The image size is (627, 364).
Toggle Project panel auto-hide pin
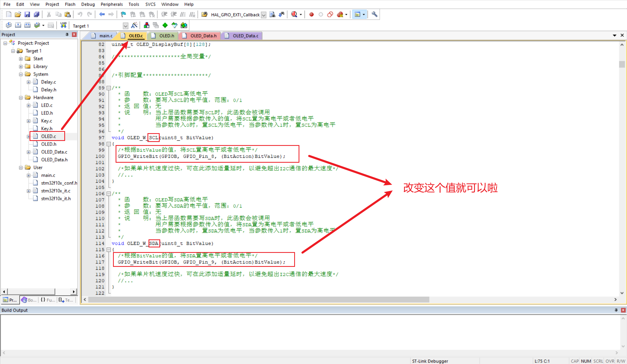pos(67,34)
